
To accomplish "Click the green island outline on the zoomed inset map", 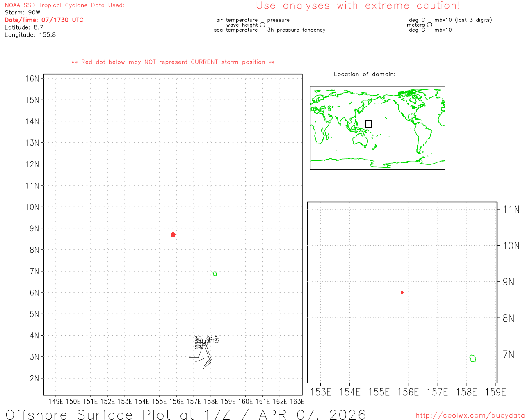I will point(473,358).
